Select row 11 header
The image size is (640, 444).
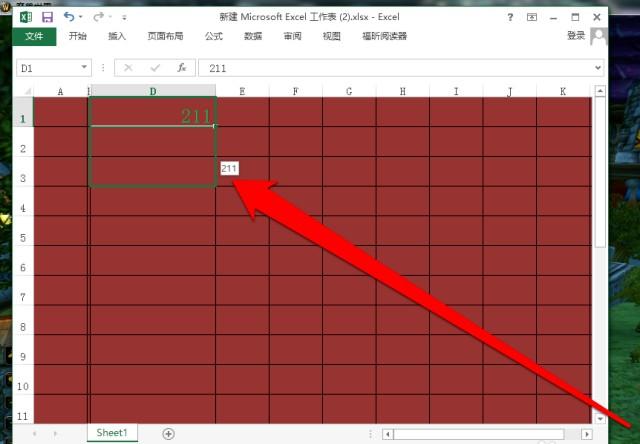(x=23, y=409)
